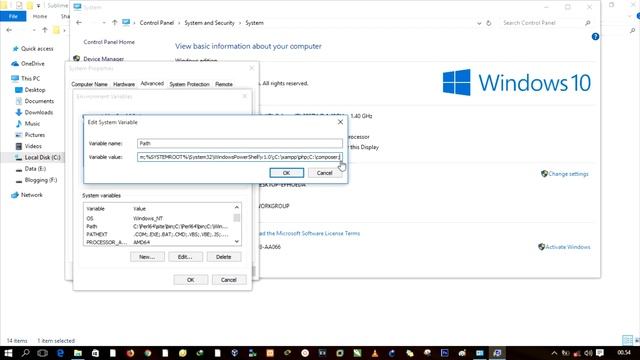Open Task View from taskbar
The width and height of the screenshot is (640, 360).
tap(42, 353)
